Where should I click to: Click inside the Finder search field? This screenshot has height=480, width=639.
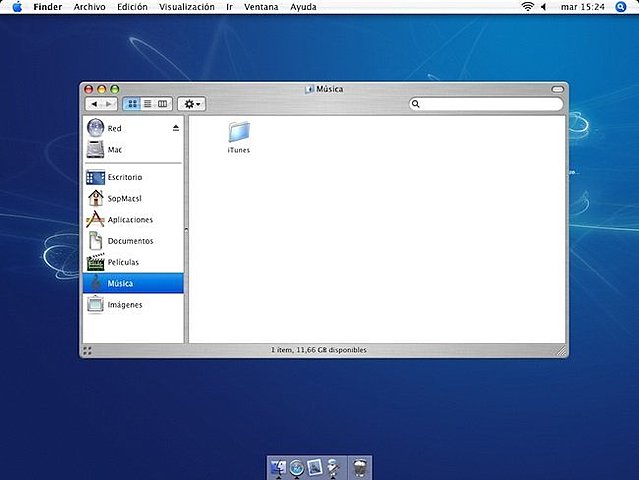pyautogui.click(x=486, y=104)
